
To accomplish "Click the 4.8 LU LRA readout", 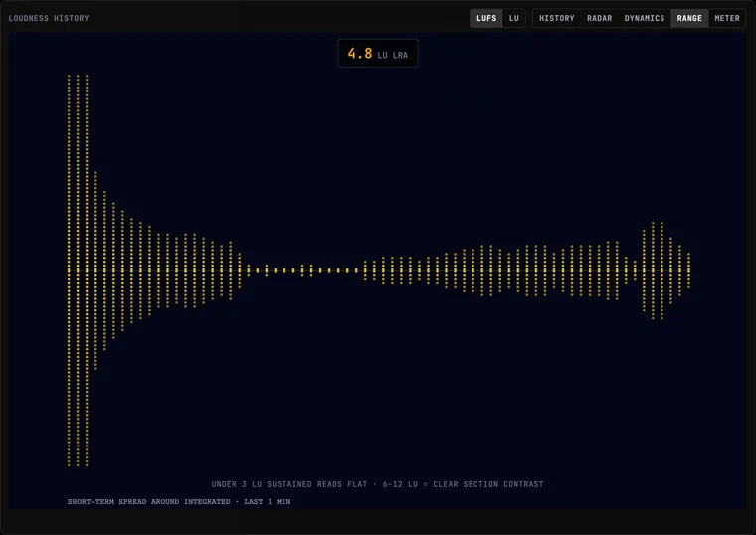I will click(x=378, y=53).
